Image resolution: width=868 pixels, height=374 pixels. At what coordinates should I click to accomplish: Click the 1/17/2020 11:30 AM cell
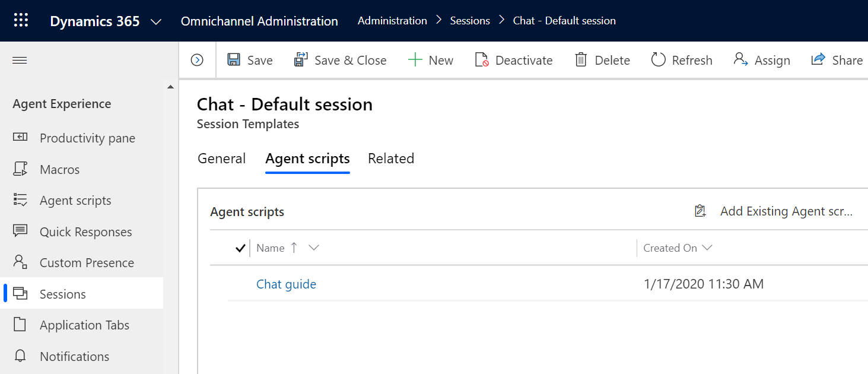pos(704,284)
